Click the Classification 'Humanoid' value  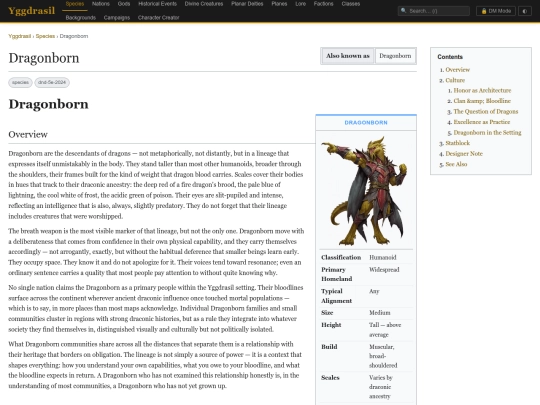click(383, 258)
